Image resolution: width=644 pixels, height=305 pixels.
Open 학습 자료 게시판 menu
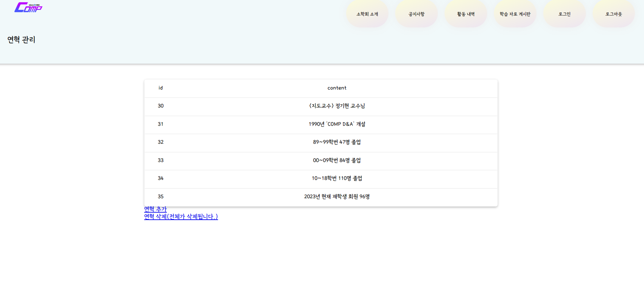point(515,14)
